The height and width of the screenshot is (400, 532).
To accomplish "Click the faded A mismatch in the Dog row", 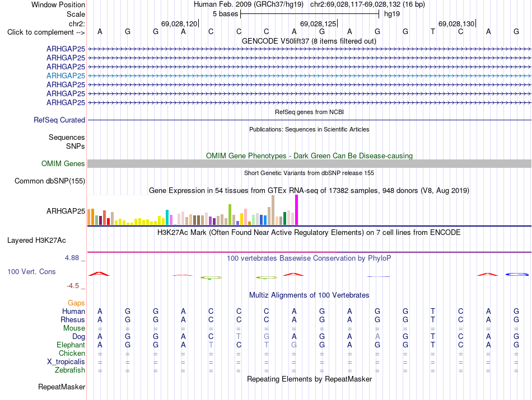I will click(x=377, y=336).
